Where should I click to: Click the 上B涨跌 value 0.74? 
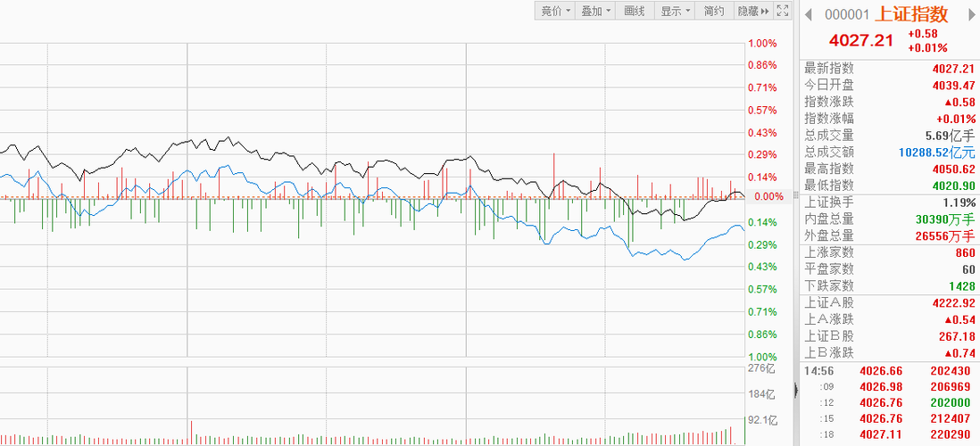pos(960,353)
